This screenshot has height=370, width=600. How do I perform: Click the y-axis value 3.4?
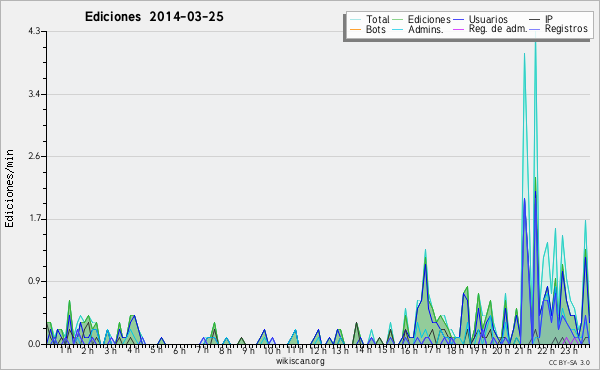point(34,94)
